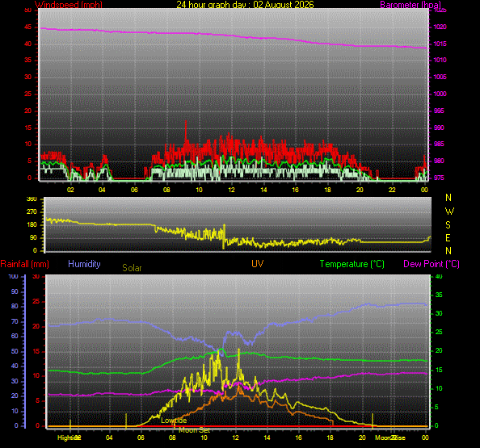Click the 'Solar' legend label
The height and width of the screenshot is (448, 480).
pos(132,268)
